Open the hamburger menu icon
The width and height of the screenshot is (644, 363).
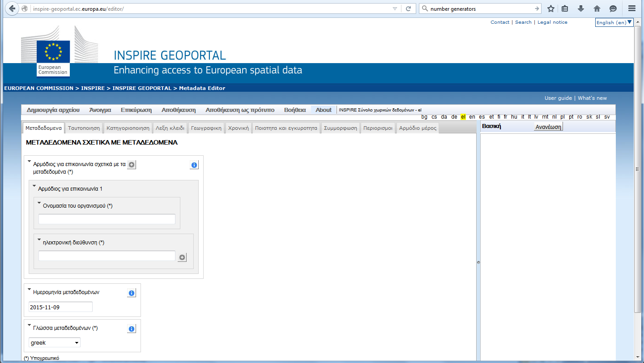tap(632, 9)
